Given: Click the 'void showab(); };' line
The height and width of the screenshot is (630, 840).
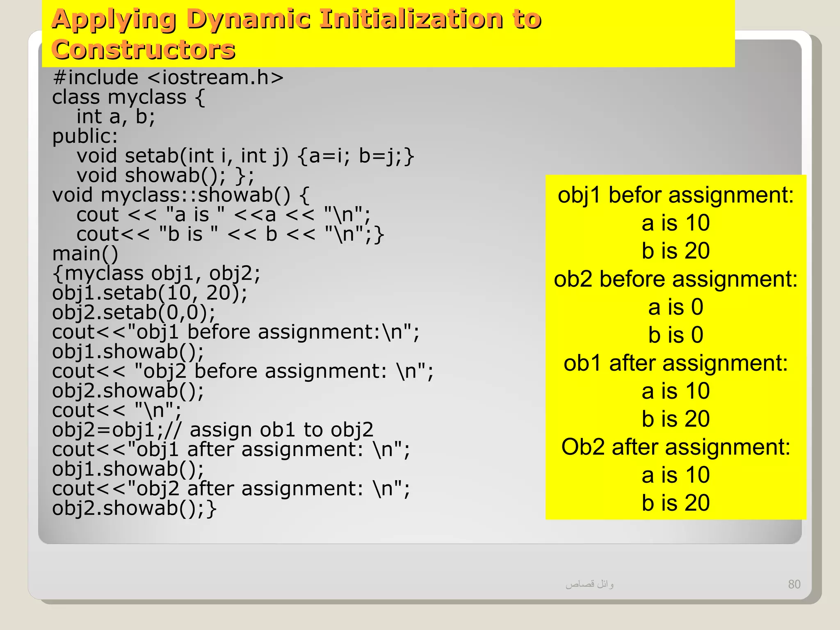Looking at the screenshot, I should (165, 176).
